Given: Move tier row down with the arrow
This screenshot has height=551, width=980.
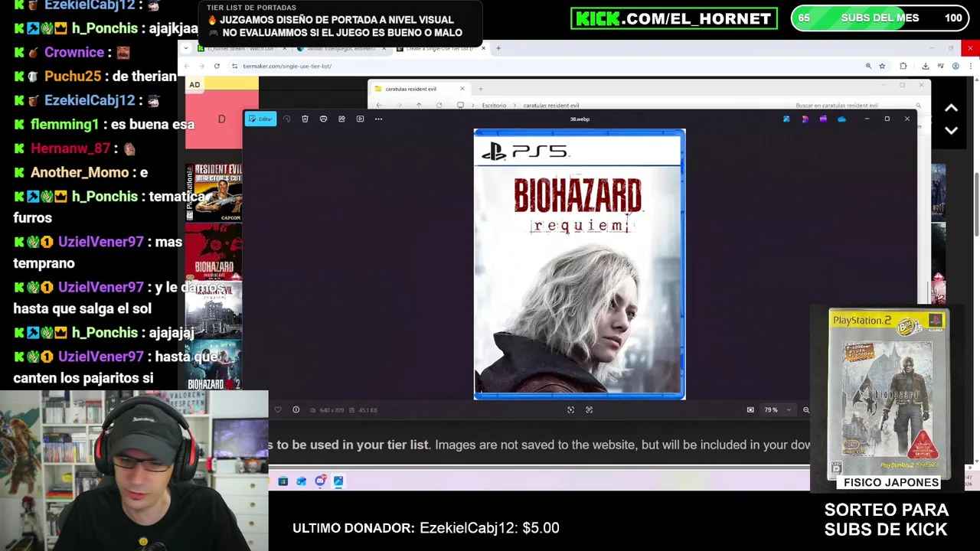Looking at the screenshot, I should [x=951, y=130].
